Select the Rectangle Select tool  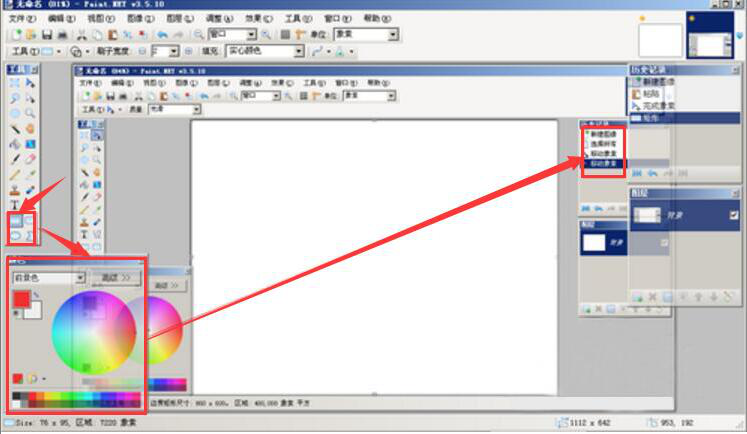15,83
